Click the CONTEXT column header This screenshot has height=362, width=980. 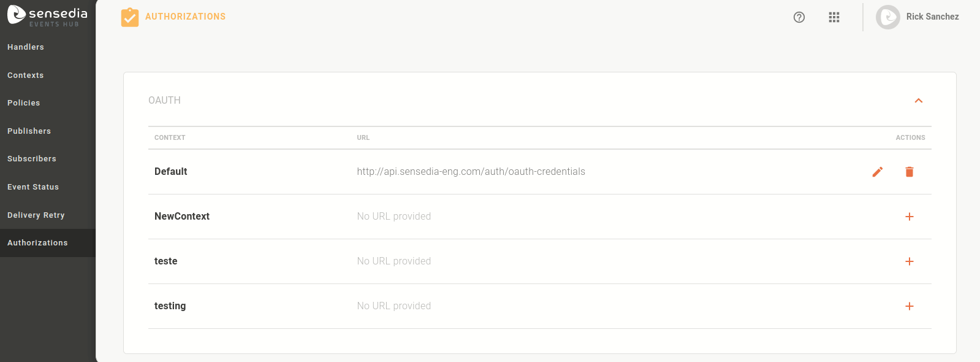[x=170, y=137]
